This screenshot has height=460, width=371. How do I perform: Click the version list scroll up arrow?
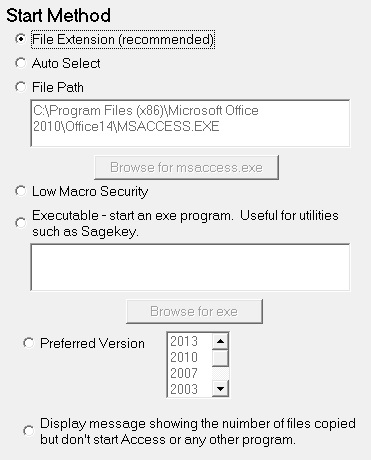point(220,341)
